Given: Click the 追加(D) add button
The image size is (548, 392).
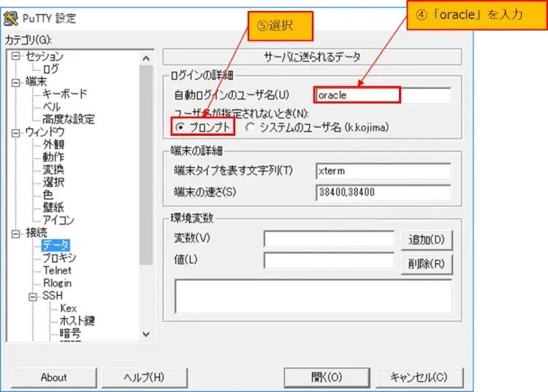Looking at the screenshot, I should (x=426, y=239).
